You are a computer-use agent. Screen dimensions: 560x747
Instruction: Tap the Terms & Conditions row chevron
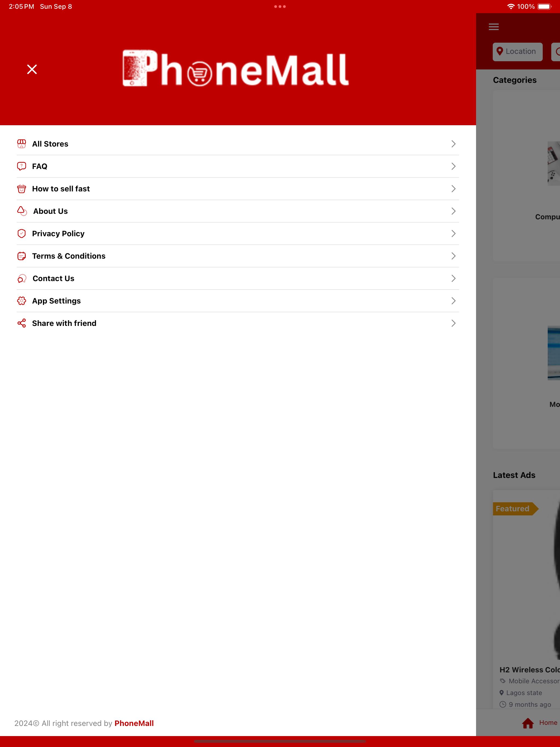point(453,256)
